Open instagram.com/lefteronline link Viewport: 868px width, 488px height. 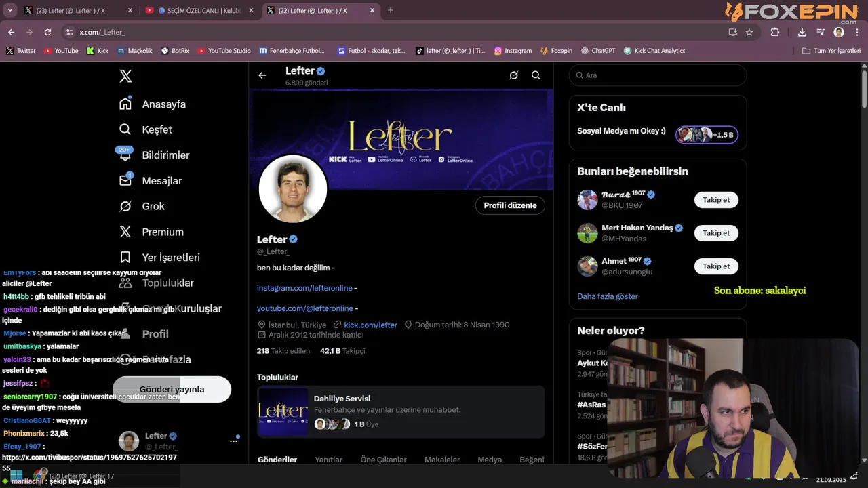pyautogui.click(x=304, y=288)
